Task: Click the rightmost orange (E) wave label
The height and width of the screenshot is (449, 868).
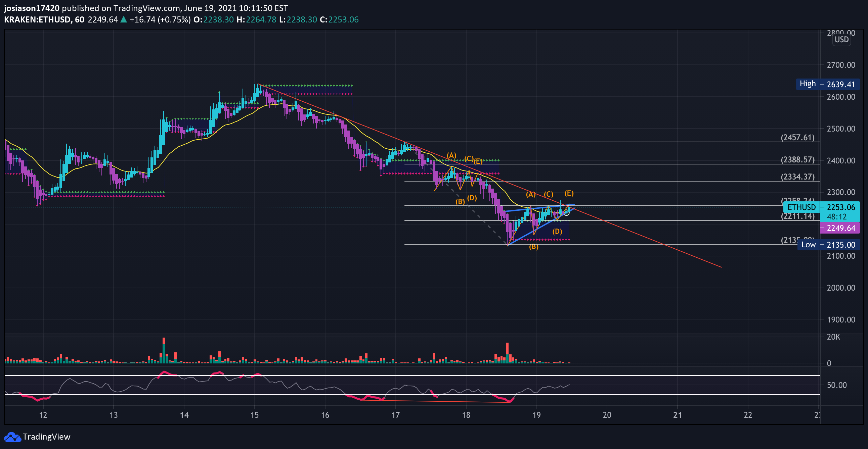Action: click(569, 193)
